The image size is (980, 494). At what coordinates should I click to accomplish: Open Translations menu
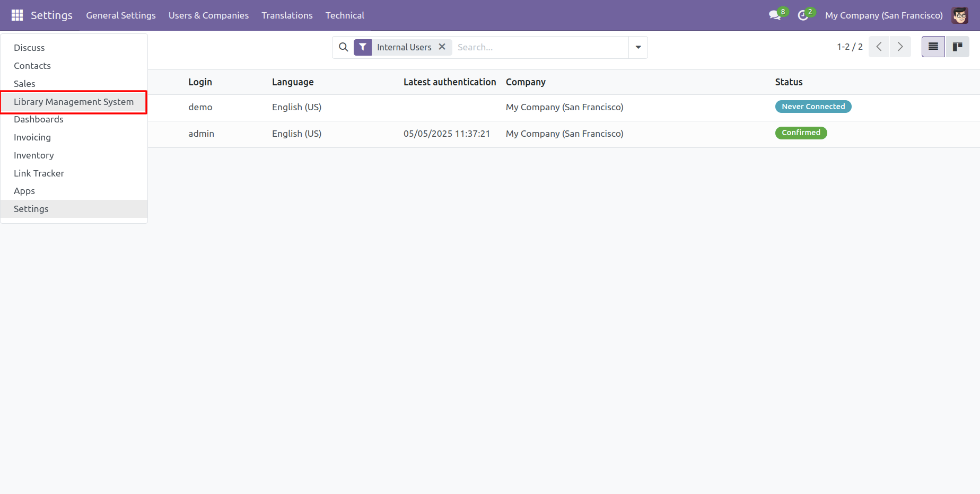tap(287, 15)
